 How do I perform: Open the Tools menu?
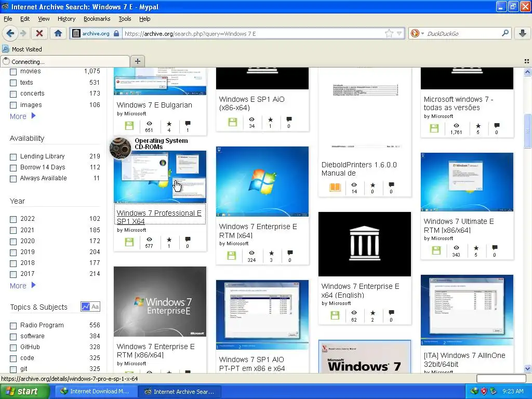[x=125, y=19]
